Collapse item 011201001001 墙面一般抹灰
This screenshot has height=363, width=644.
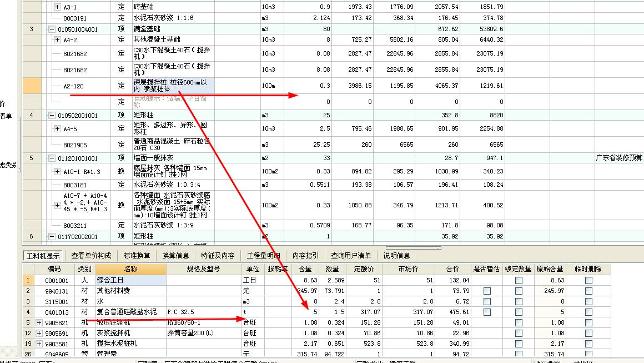[x=52, y=158]
